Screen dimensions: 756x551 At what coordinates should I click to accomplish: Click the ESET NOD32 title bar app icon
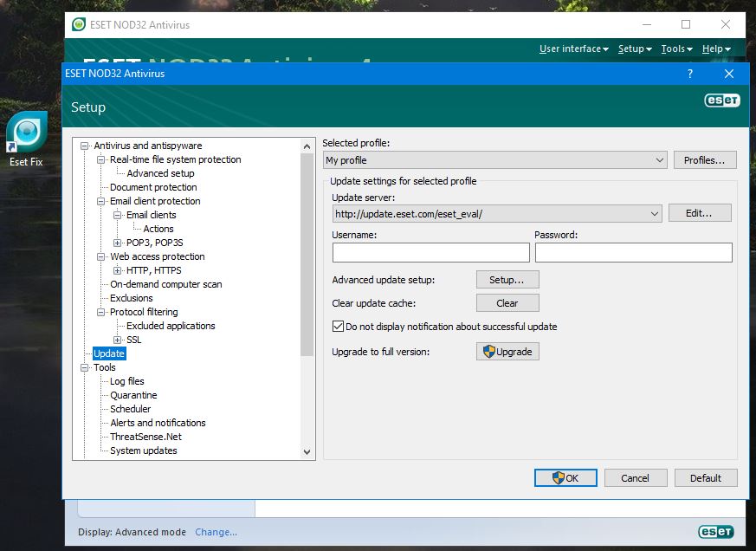click(79, 24)
